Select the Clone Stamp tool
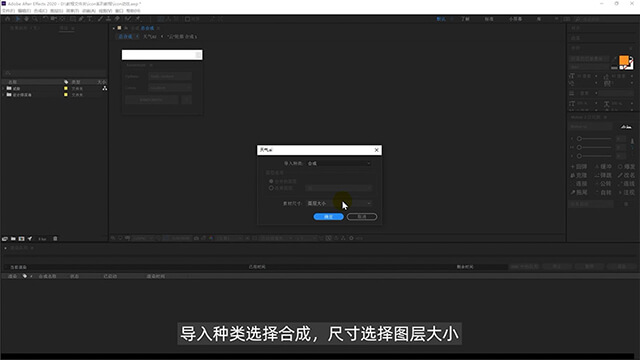Image resolution: width=640 pixels, height=360 pixels. tap(109, 19)
